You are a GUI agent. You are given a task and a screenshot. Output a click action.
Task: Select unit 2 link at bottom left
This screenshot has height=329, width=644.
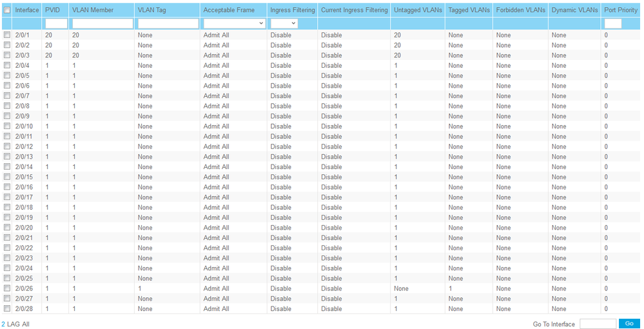(x=3, y=324)
